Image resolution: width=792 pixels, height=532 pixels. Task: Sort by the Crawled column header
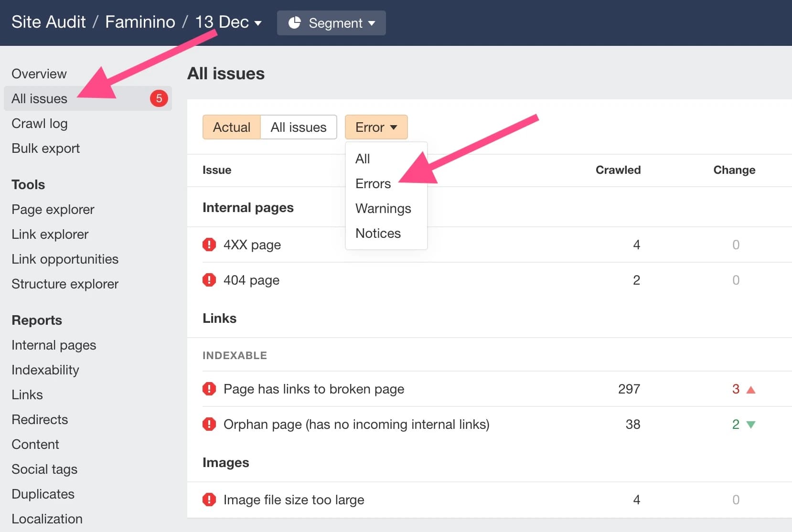[618, 170]
